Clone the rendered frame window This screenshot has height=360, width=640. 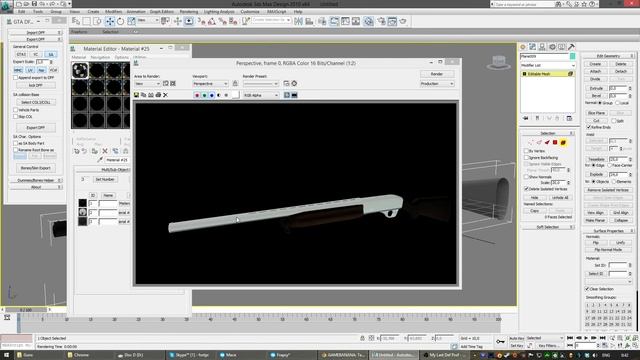coord(151,95)
